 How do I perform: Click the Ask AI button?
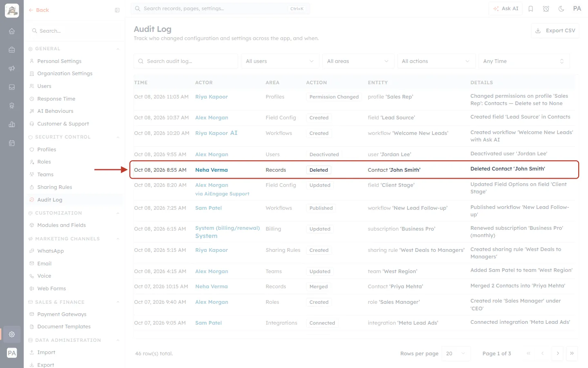click(x=506, y=9)
